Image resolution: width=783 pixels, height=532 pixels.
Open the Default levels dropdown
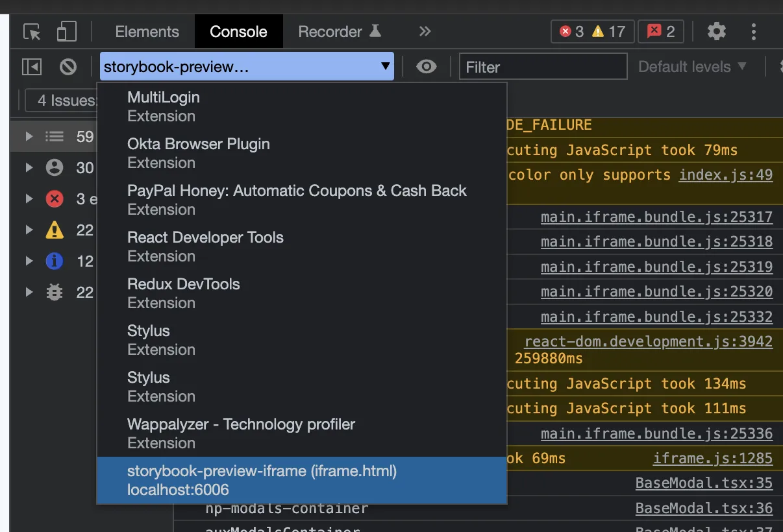coord(692,67)
